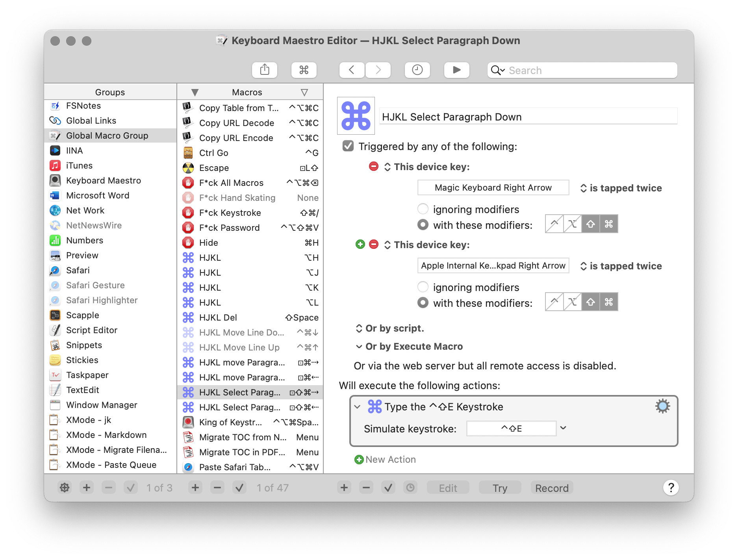Click the actions minus button at bottom
This screenshot has height=560, width=738.
366,488
